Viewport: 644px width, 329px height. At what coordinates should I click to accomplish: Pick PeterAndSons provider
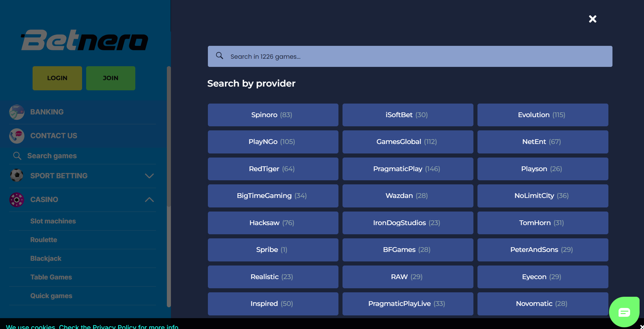click(543, 250)
